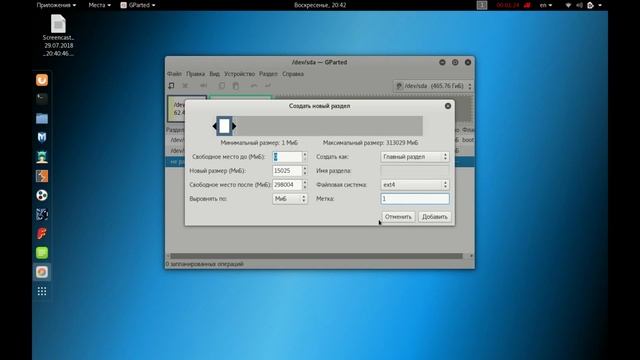Open the Files manager in the dock
Viewport: 640px width, 360px height.
tap(42, 118)
